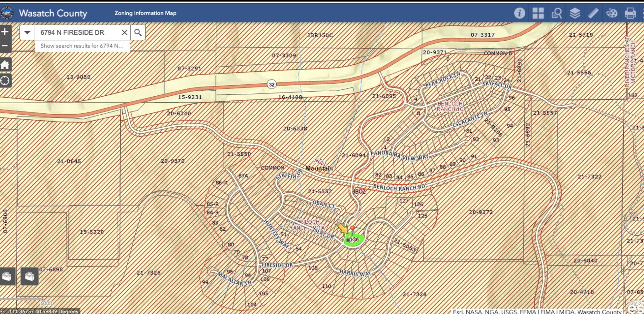Click the address search input field

pyautogui.click(x=77, y=32)
